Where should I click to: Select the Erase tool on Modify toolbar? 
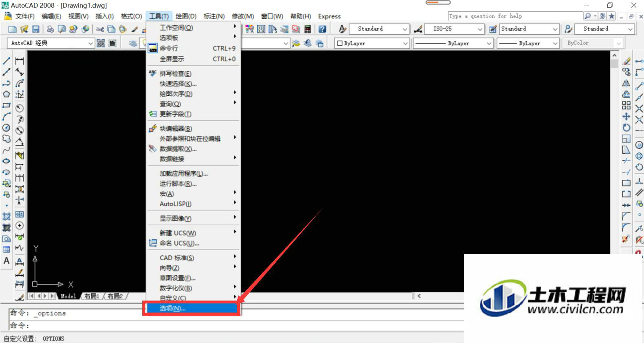tap(626, 61)
